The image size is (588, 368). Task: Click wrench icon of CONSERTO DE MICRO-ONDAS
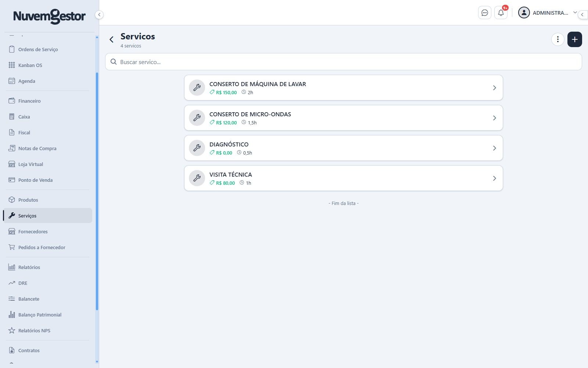197,118
